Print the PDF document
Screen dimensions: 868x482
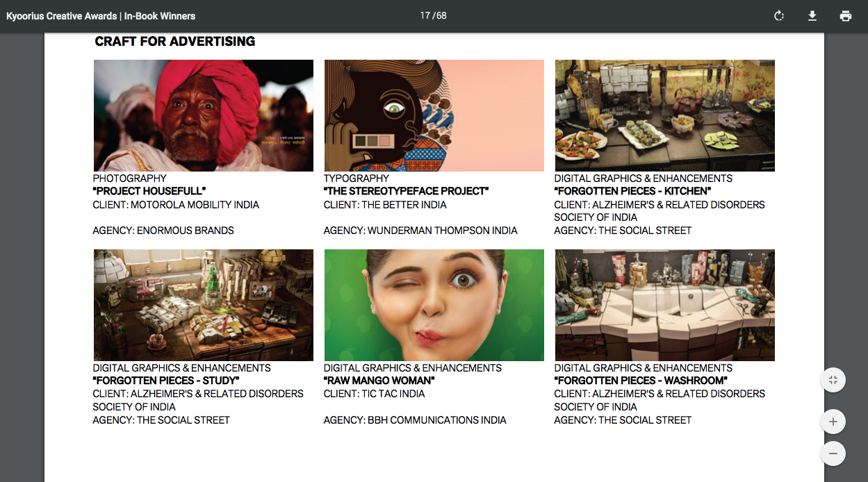click(846, 16)
